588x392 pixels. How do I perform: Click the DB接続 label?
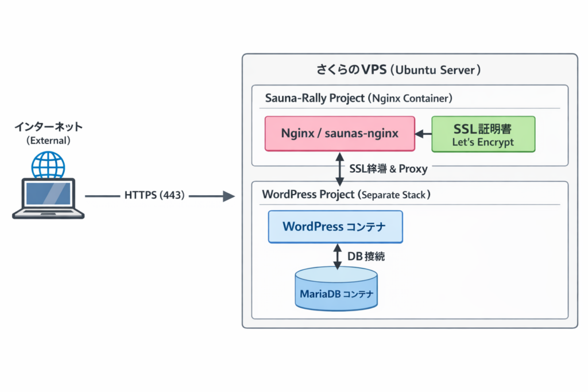(366, 257)
